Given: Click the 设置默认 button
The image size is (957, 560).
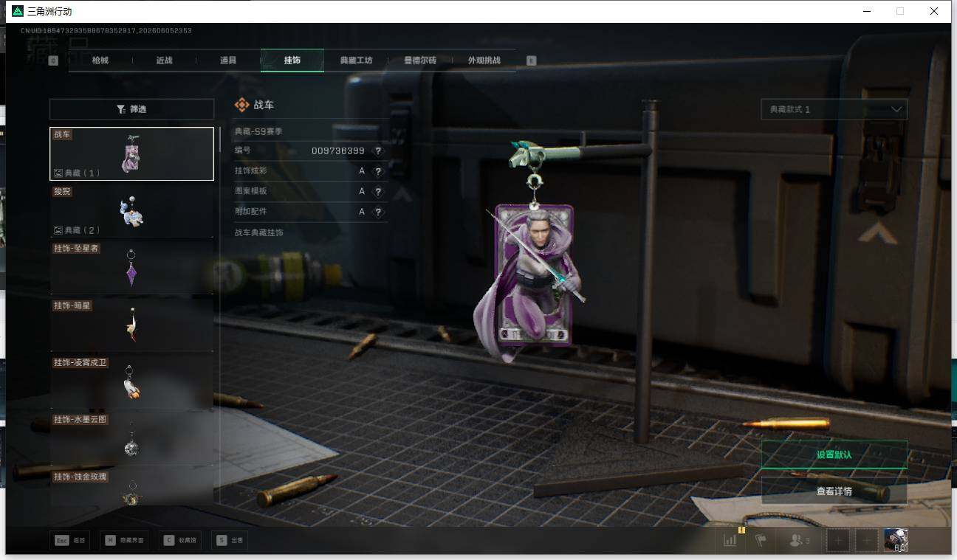Looking at the screenshot, I should coord(834,454).
